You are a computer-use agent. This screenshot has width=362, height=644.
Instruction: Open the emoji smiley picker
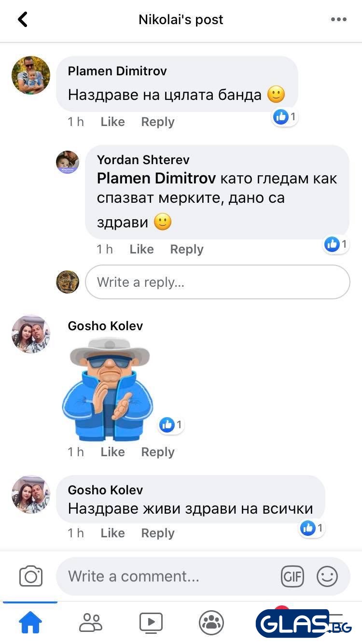(327, 576)
